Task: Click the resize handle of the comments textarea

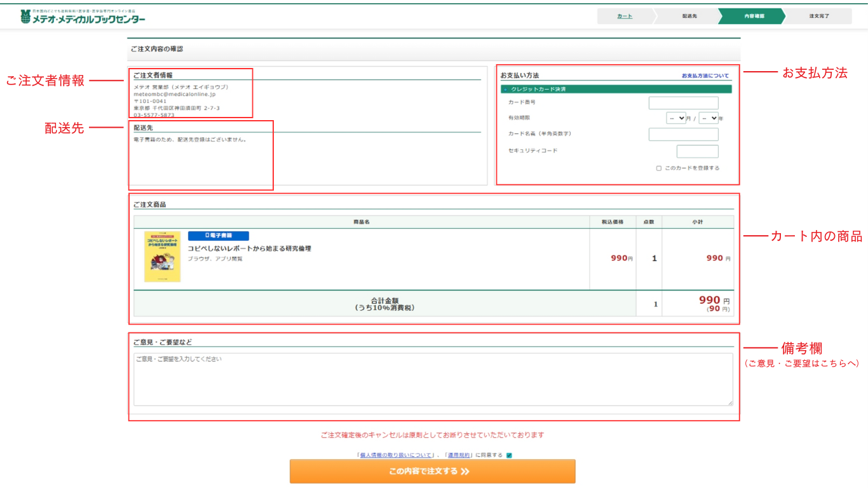Action: [730, 403]
